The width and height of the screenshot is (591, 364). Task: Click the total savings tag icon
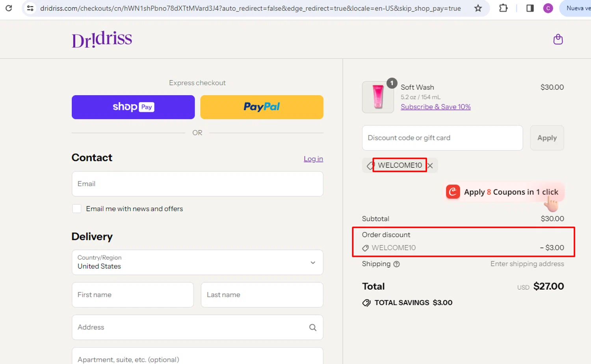click(366, 303)
